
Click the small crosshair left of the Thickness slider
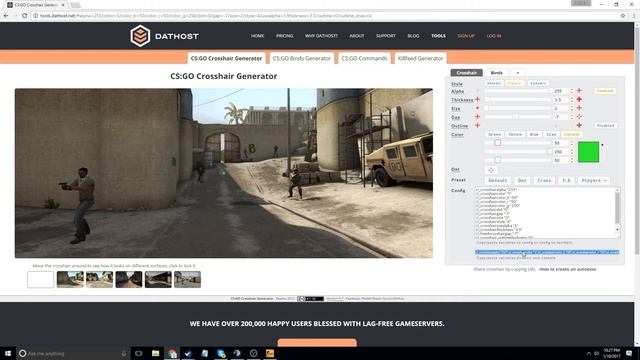click(477, 99)
